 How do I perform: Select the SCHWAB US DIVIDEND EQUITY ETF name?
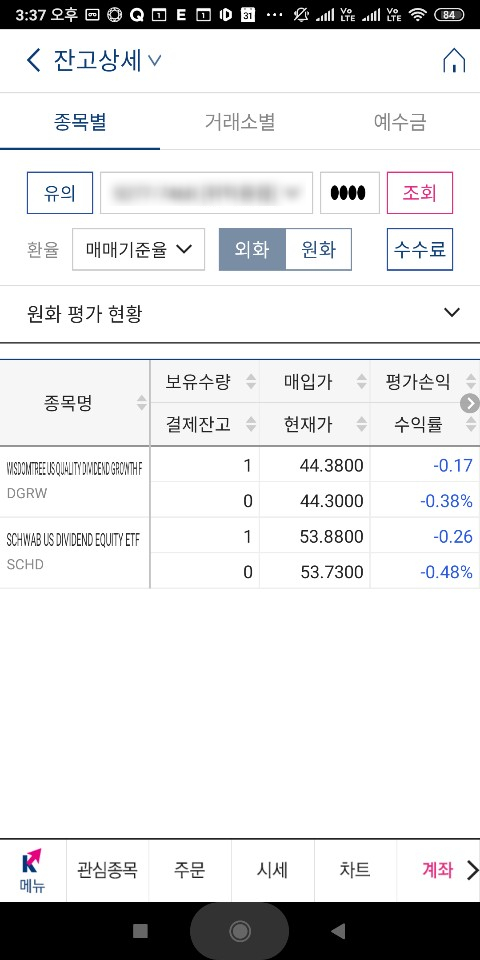[73, 540]
